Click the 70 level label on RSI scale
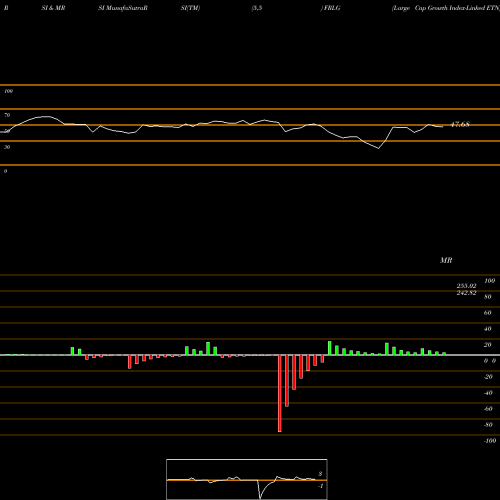The width and height of the screenshot is (500, 500). 7,115
